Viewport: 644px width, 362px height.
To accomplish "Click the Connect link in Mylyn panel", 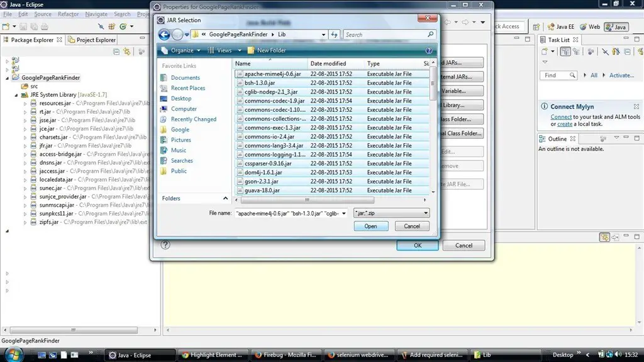I will tap(561, 117).
